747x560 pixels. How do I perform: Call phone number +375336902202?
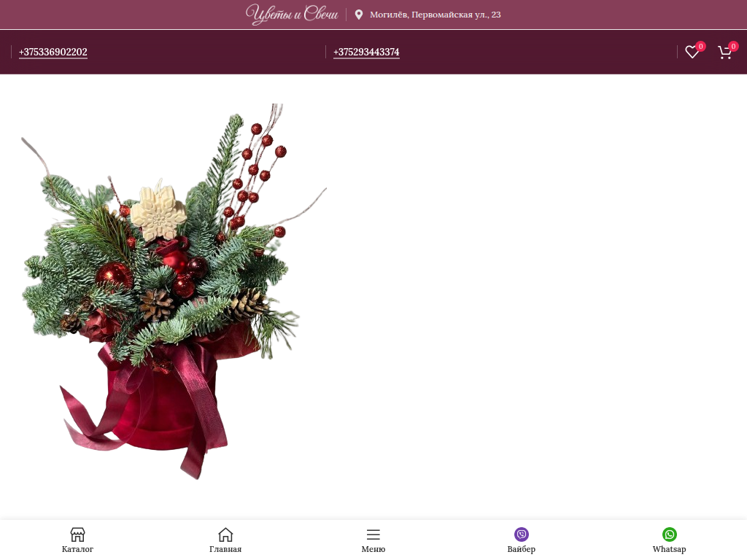click(53, 52)
